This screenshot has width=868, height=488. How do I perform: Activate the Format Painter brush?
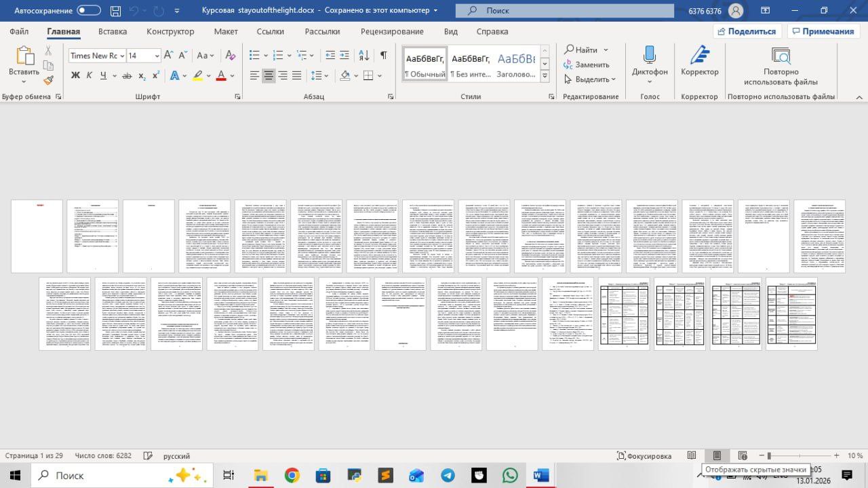point(48,80)
